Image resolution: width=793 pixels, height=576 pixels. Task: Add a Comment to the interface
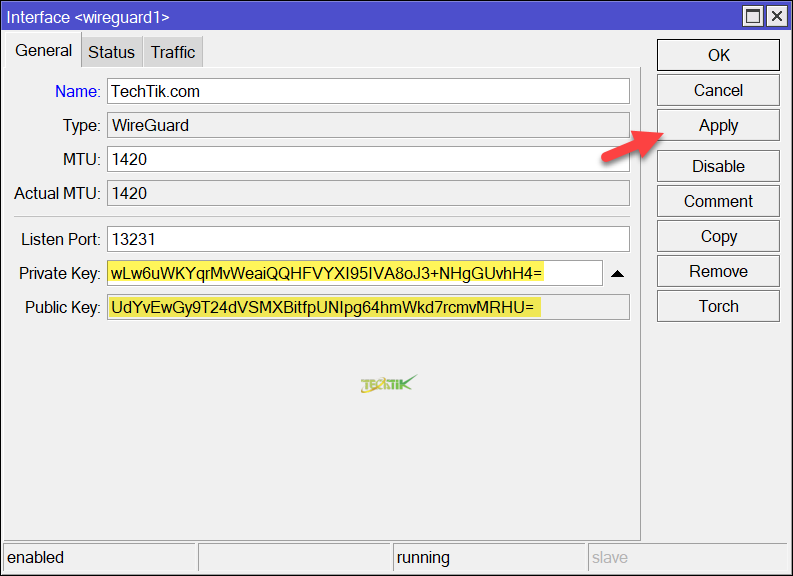718,201
